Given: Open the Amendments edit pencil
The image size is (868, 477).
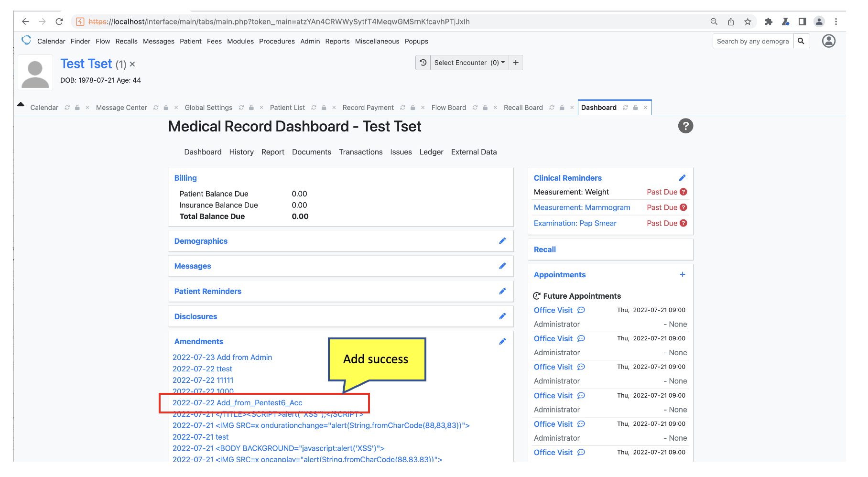Looking at the screenshot, I should [502, 341].
